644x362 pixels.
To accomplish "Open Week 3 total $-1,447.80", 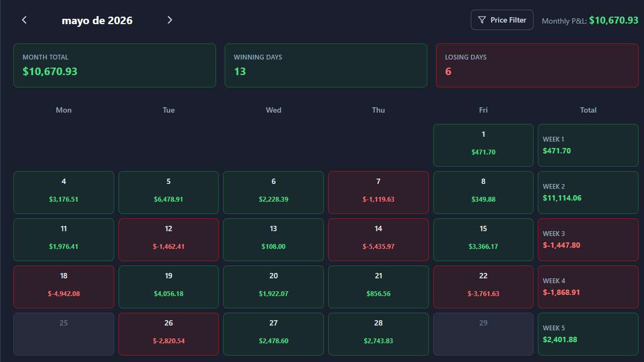I will pos(588,240).
